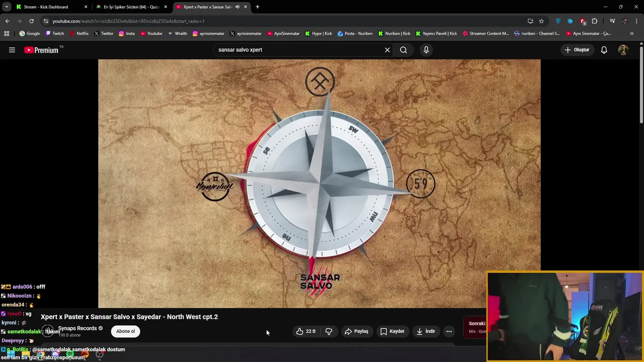This screenshot has height=362, width=644.
Task: Open Spotify from the taskbar
Action: 70,355
